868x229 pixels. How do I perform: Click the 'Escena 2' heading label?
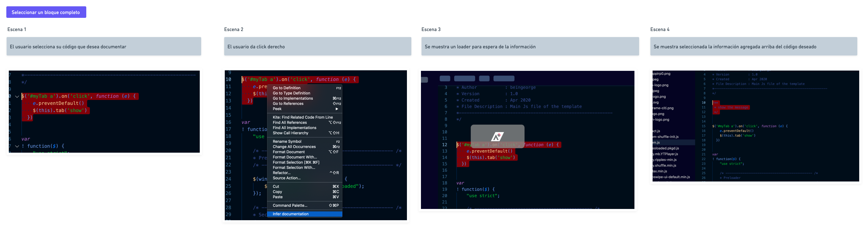(x=234, y=29)
